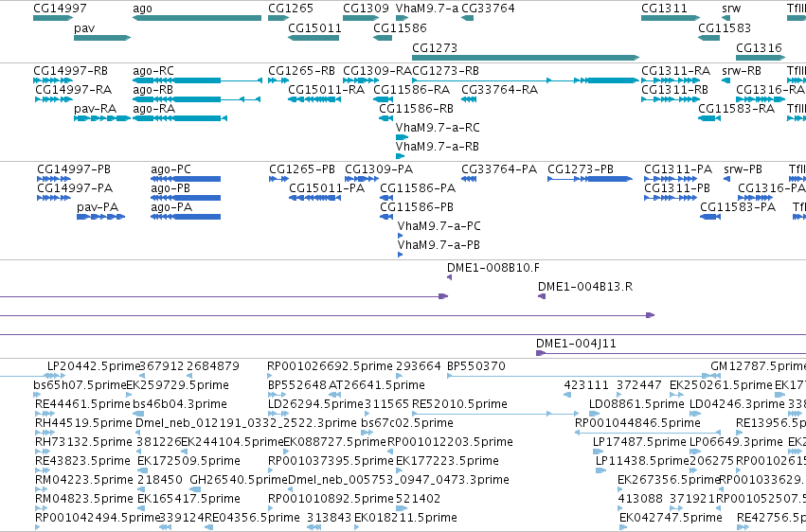This screenshot has width=806, height=532.
Task: Select the CG14997 gene label
Action: pyautogui.click(x=60, y=9)
